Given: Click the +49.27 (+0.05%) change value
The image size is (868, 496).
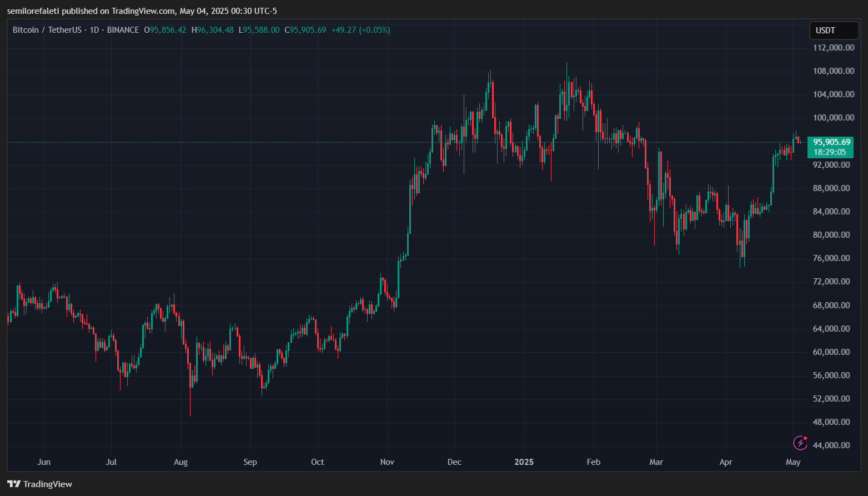Looking at the screenshot, I should pos(360,30).
